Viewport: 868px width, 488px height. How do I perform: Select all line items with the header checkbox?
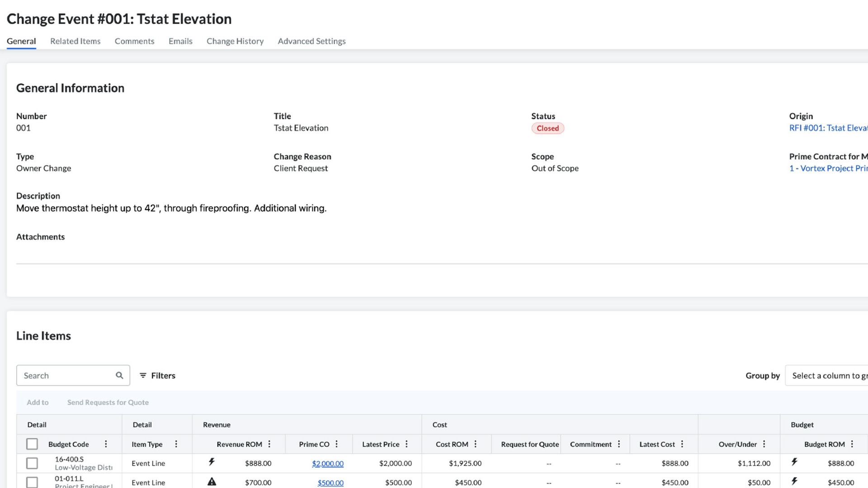click(x=32, y=444)
